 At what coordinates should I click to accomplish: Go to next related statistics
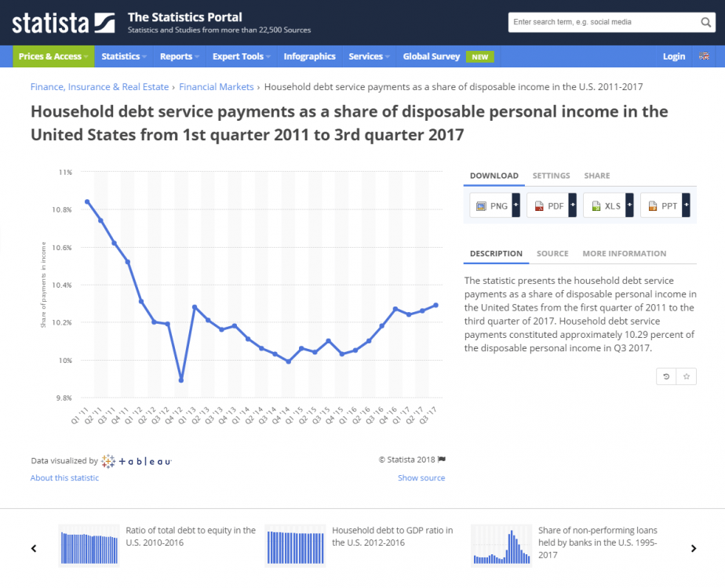pos(693,549)
